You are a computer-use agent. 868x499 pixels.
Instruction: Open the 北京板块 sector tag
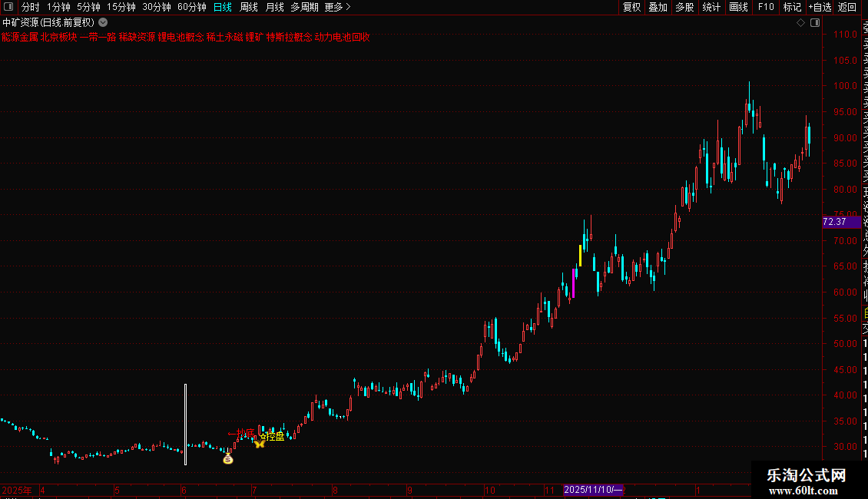coord(58,37)
